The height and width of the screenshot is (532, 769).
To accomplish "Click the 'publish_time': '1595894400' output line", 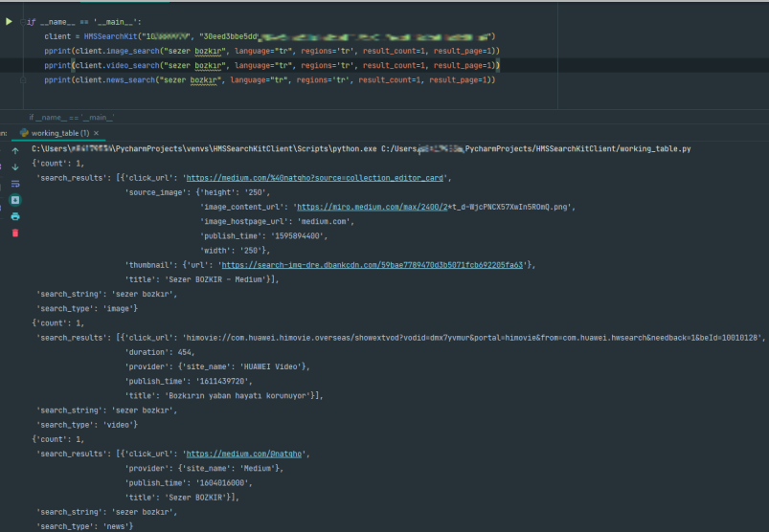I will click(263, 236).
